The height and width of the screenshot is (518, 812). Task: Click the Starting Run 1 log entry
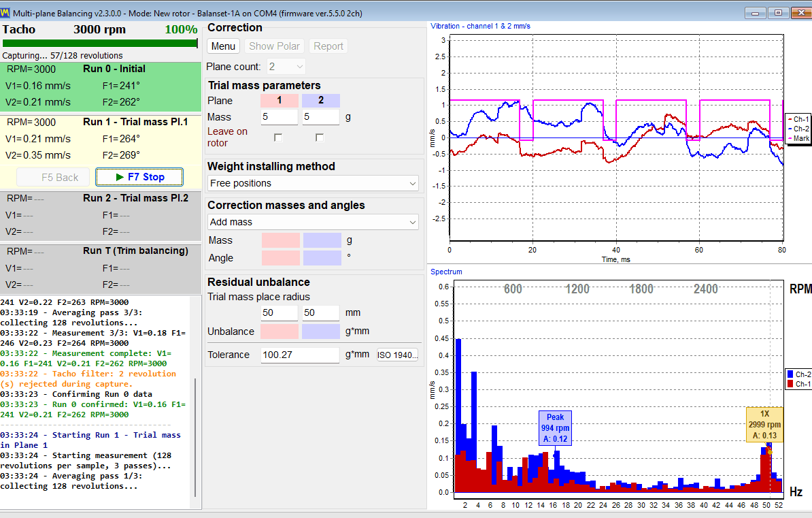[x=90, y=440]
